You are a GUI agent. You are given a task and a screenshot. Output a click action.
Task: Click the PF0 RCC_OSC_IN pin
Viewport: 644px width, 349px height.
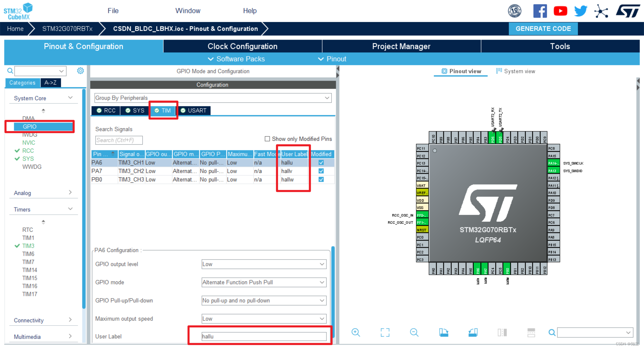coord(422,215)
